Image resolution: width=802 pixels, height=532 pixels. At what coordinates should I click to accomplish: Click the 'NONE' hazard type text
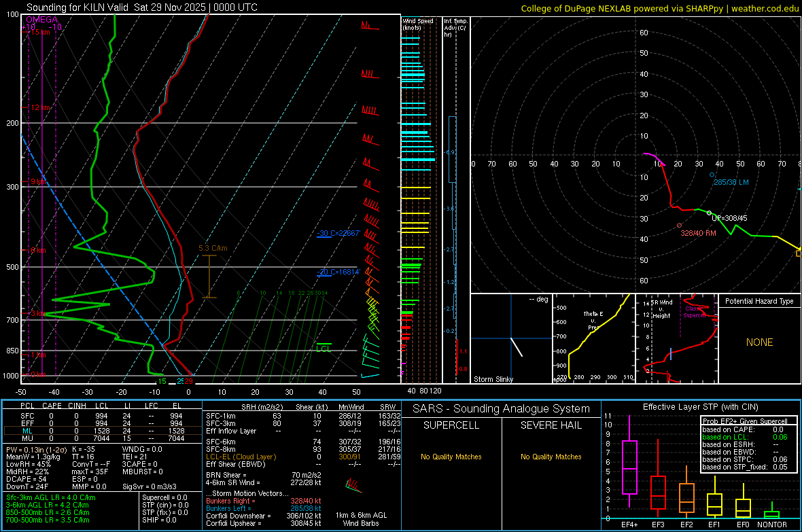tap(759, 342)
